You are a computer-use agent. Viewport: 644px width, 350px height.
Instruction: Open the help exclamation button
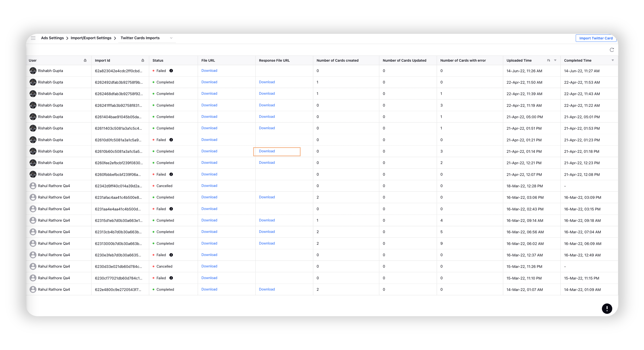tap(607, 309)
